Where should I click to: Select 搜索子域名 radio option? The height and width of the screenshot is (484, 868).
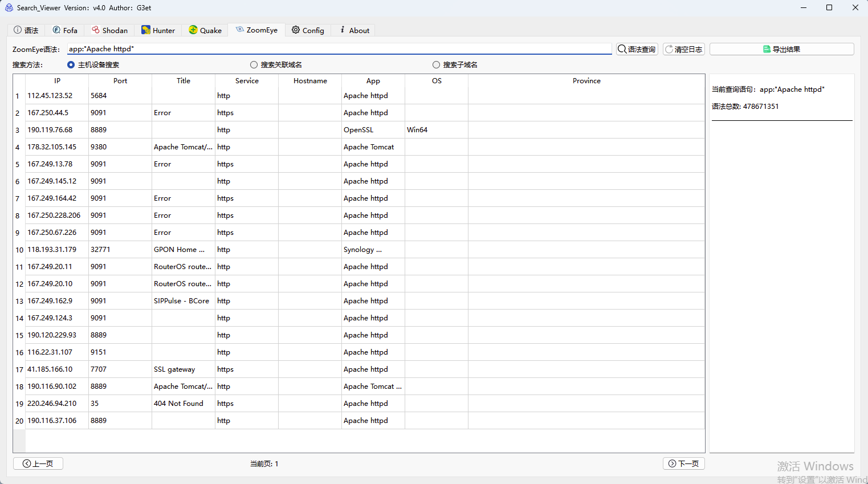455,65
